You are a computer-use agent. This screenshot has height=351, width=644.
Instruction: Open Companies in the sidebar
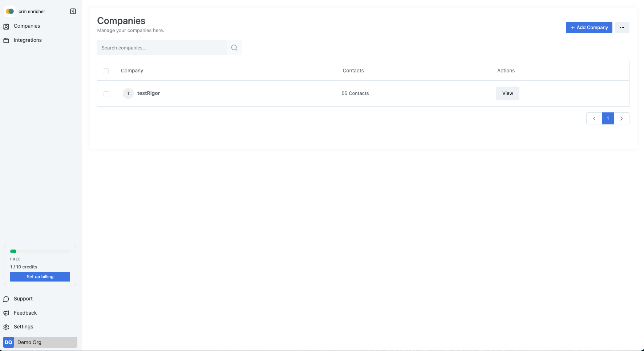coord(27,26)
